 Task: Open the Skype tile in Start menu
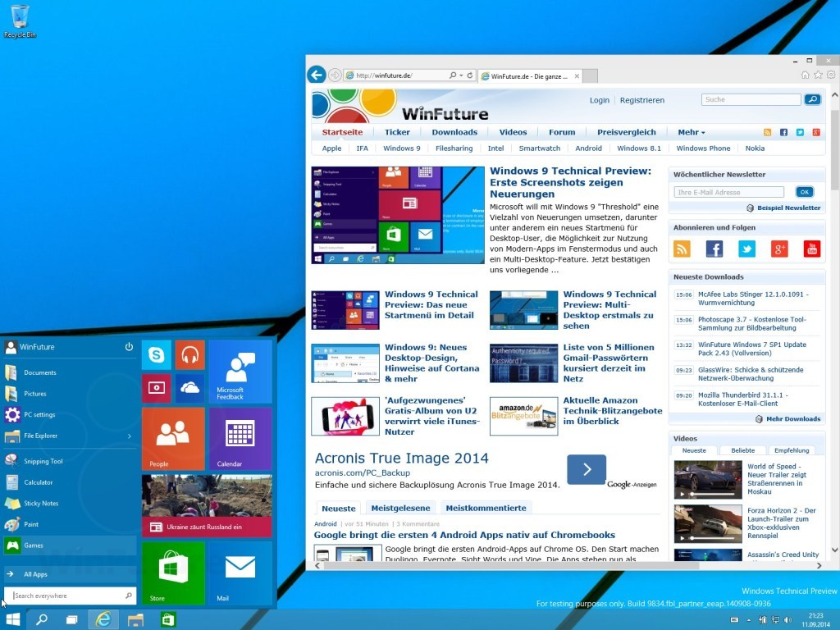(x=156, y=355)
